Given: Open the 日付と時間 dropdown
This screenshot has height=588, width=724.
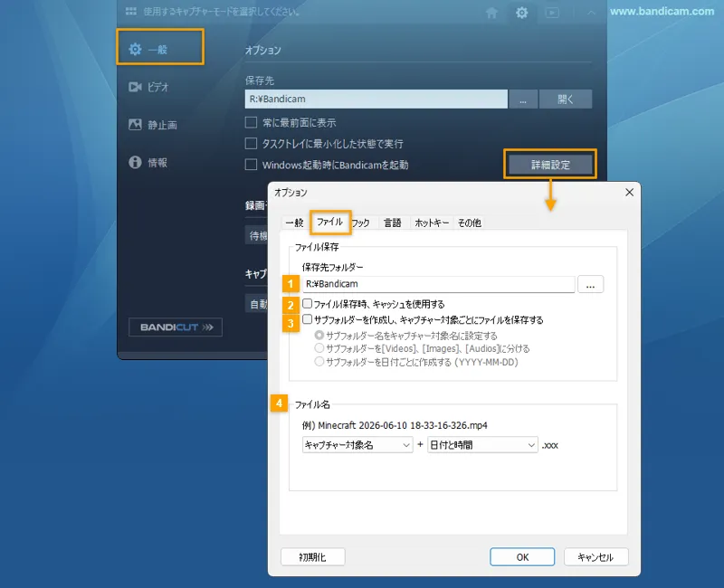Looking at the screenshot, I should tap(482, 445).
